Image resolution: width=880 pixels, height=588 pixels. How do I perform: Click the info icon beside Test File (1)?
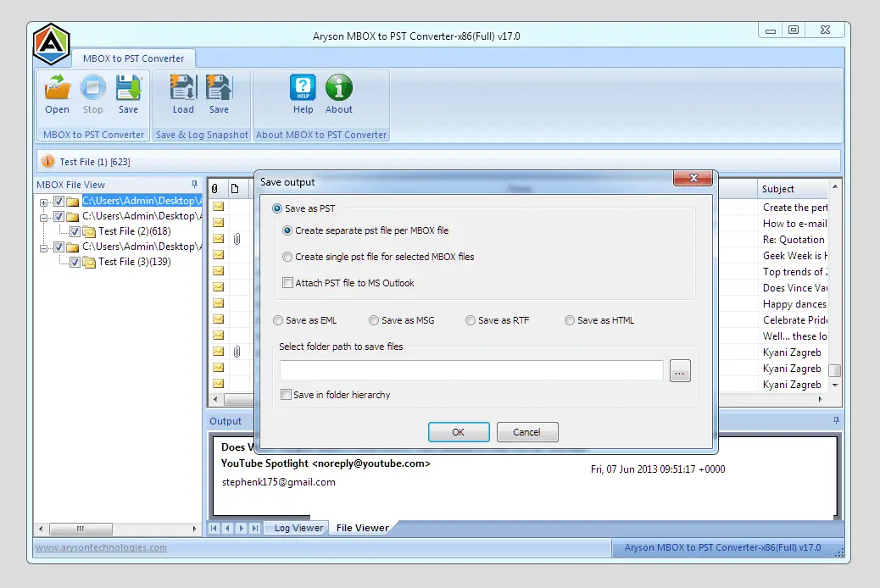(x=48, y=161)
